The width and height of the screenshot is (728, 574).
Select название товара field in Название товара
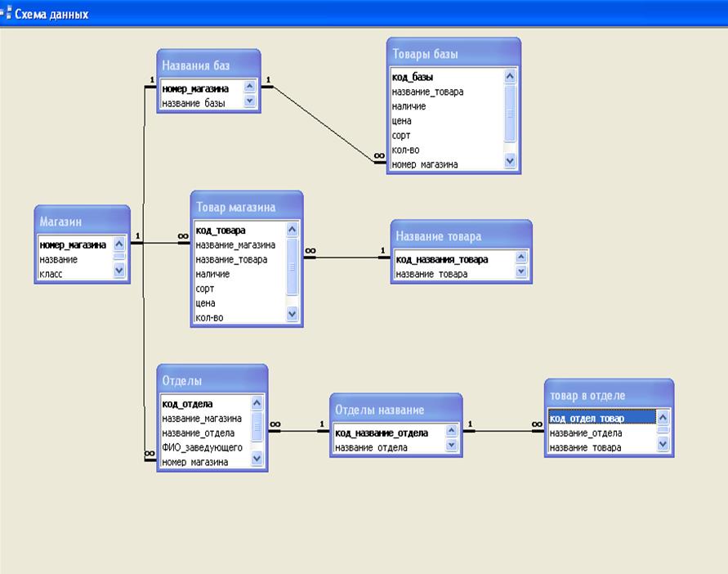point(454,274)
